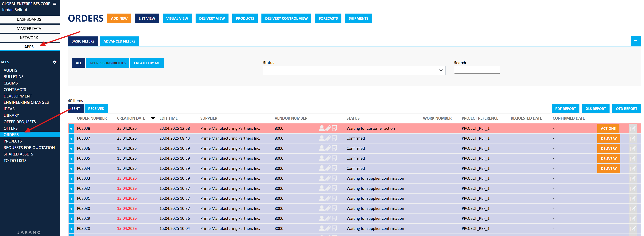The width and height of the screenshot is (644, 236).
Task: Click the checklist icon in row P08034
Action: [x=334, y=168]
